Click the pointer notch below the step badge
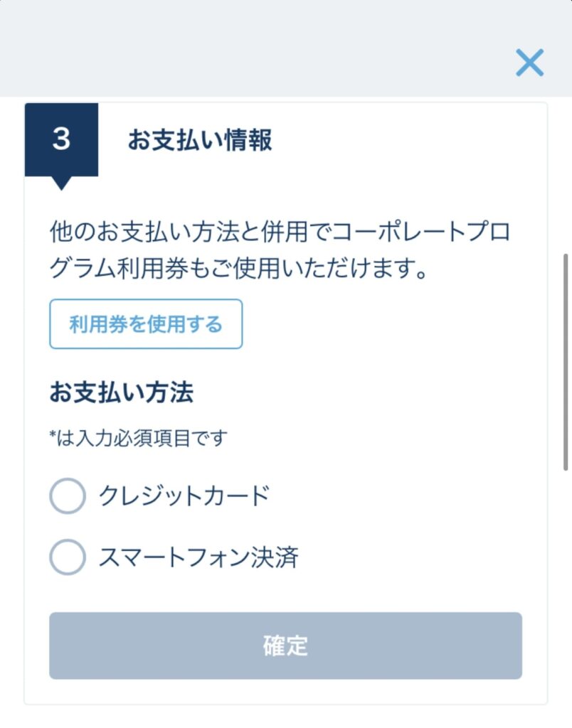The width and height of the screenshot is (572, 728). (62, 183)
